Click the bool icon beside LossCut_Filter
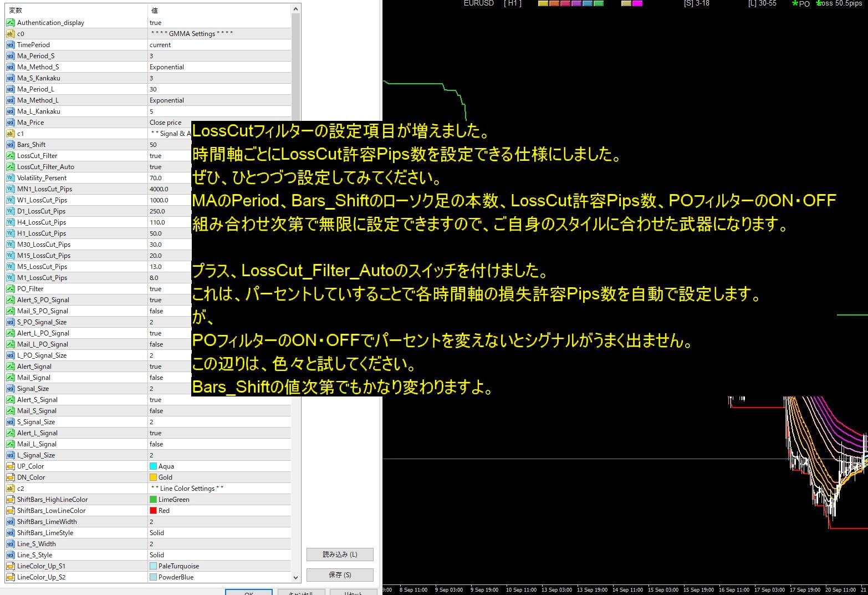Image resolution: width=868 pixels, height=595 pixels. tap(10, 156)
